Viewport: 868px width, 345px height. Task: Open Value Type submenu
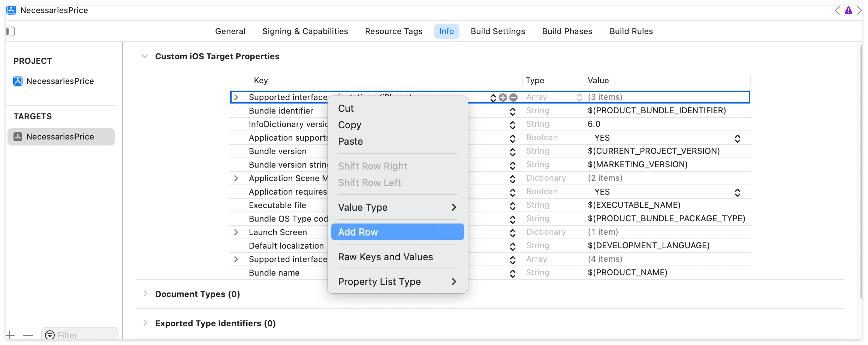(397, 207)
